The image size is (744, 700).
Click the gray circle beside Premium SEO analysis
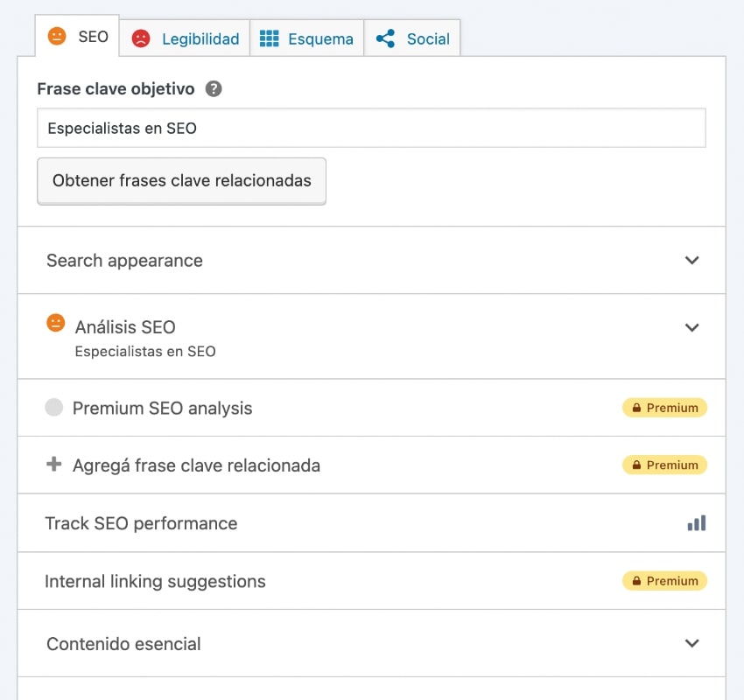pyautogui.click(x=54, y=408)
